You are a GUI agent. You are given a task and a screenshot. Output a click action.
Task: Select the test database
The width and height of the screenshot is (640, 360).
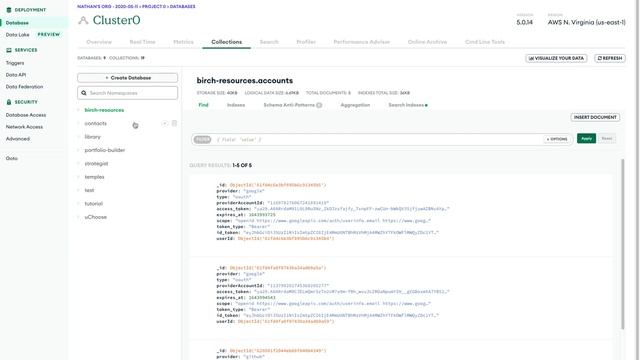(89, 191)
